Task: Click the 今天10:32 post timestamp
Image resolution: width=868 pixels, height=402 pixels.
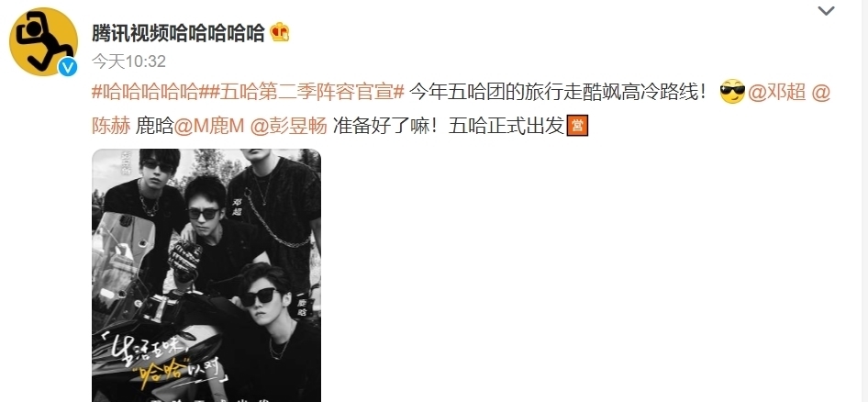Action: [129, 61]
